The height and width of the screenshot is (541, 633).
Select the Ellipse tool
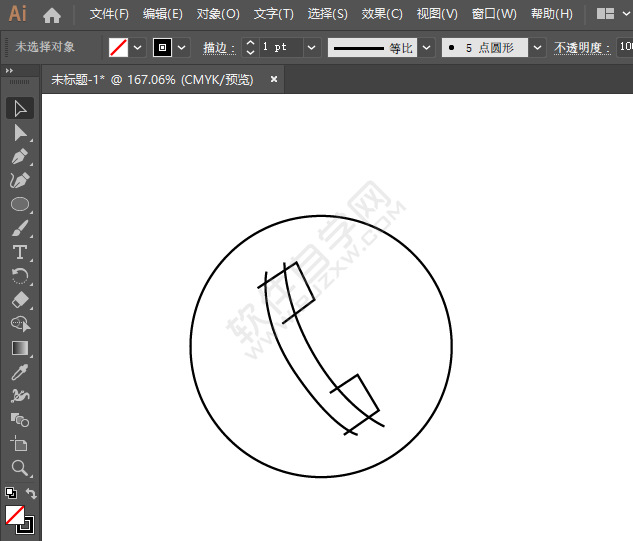tap(20, 204)
